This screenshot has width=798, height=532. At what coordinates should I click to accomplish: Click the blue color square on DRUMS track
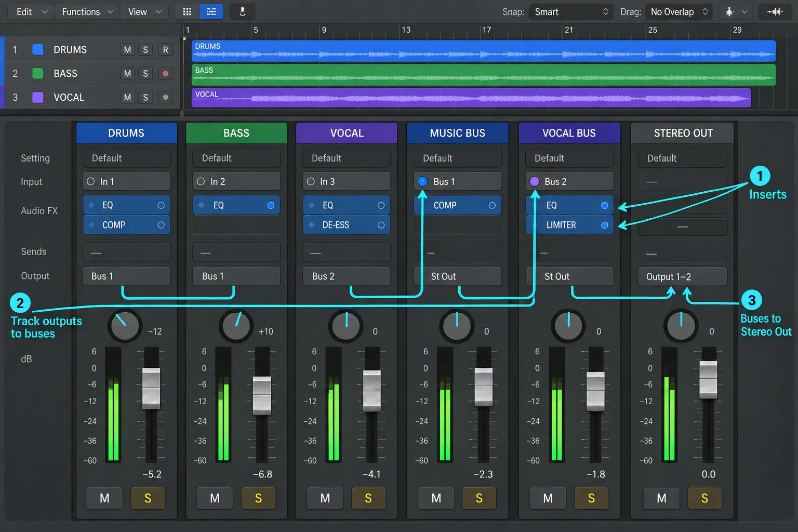(38, 49)
